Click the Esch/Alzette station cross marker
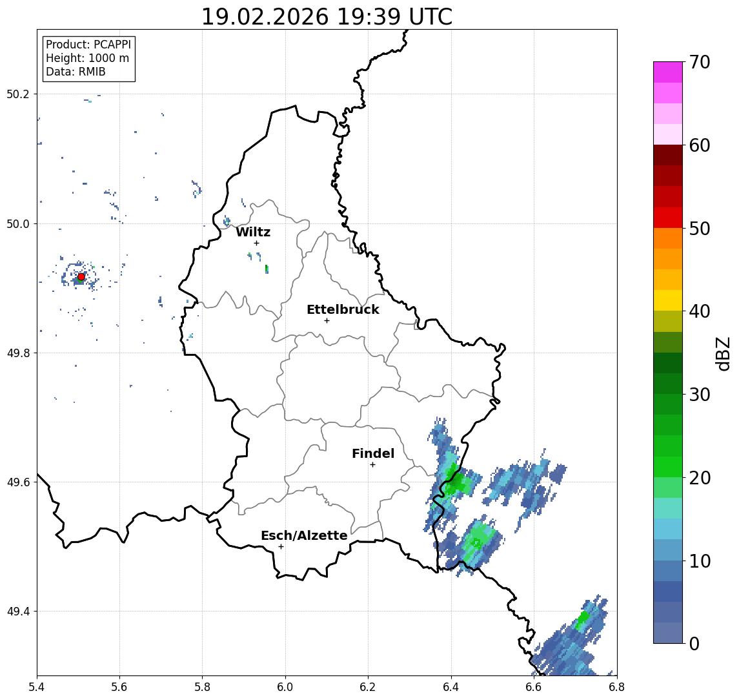The width and height of the screenshot is (739, 700). click(x=281, y=547)
